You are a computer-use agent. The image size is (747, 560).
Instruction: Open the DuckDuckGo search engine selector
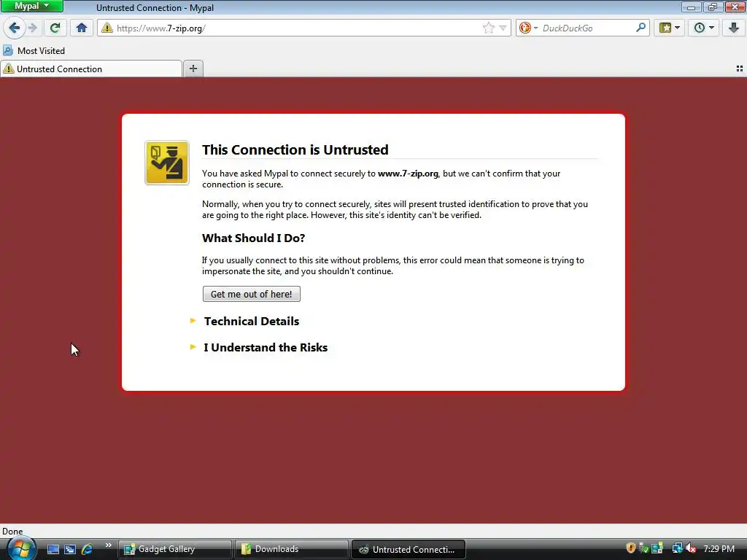click(x=528, y=28)
